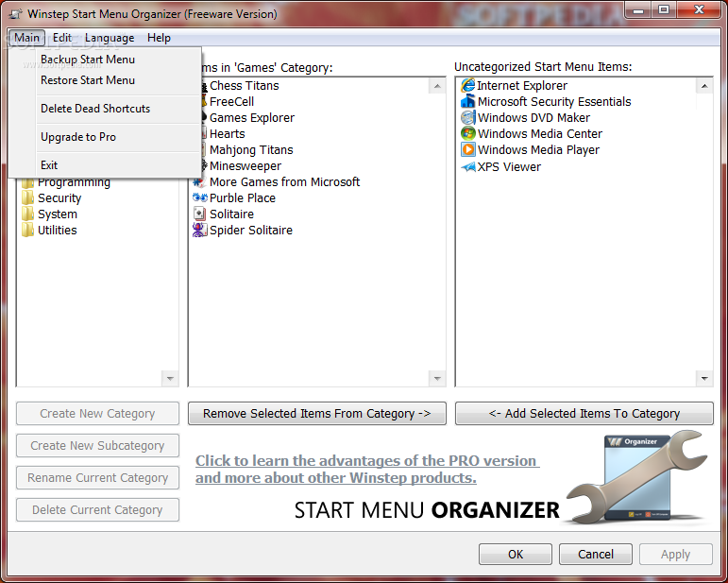Click the XPS Viewer icon
728x583 pixels.
pos(468,166)
